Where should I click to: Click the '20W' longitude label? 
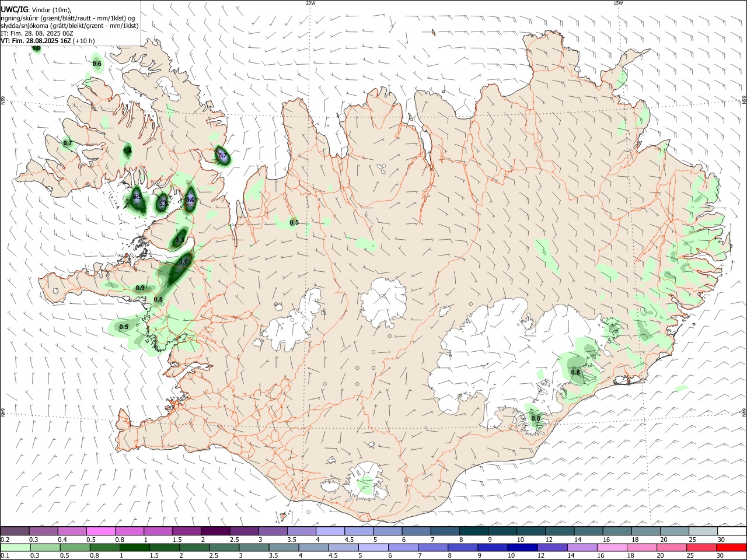pos(310,3)
